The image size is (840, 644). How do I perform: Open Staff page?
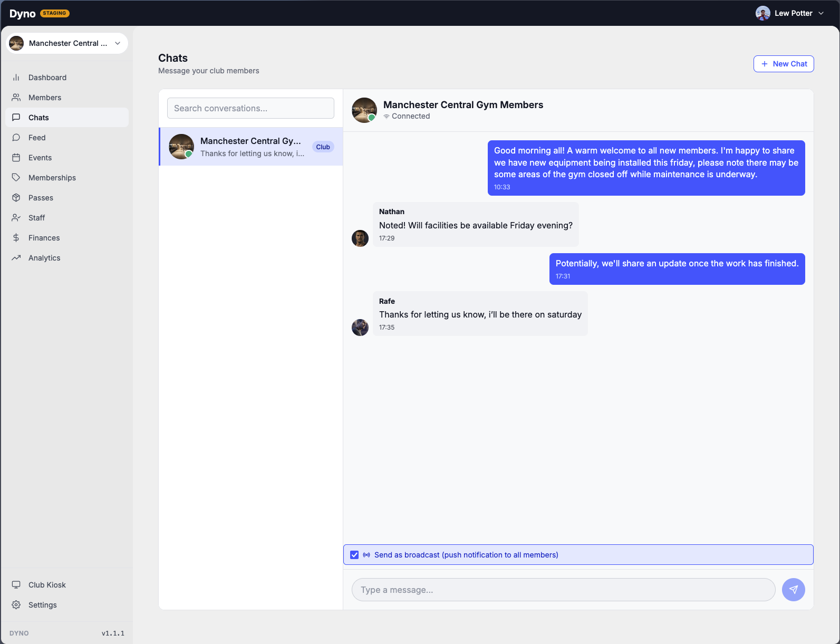coord(67,218)
